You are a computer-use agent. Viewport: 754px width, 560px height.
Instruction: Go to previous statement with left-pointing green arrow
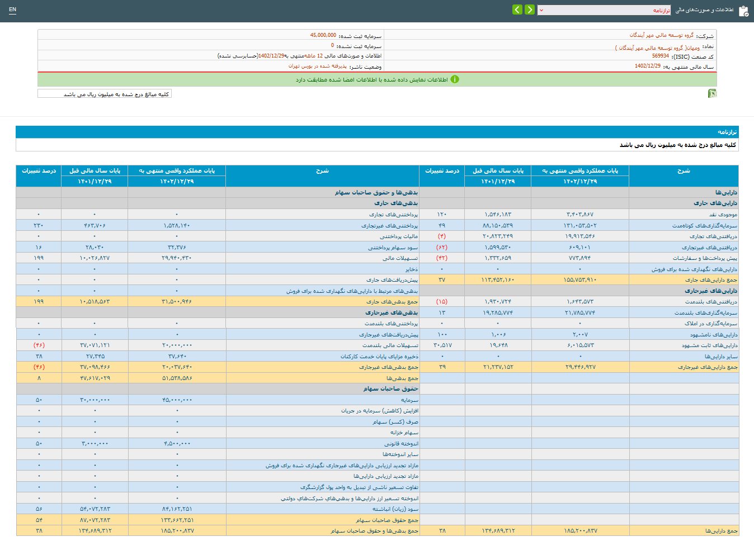517,10
